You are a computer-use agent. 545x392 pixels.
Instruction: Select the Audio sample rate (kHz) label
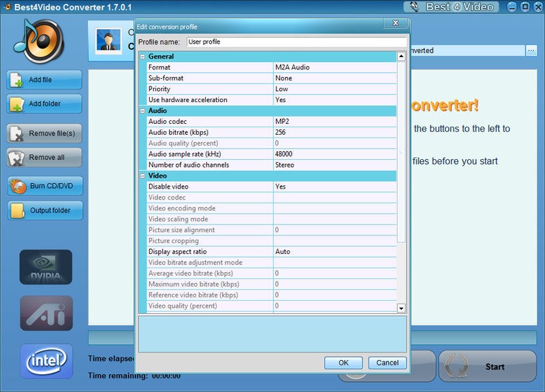[185, 154]
